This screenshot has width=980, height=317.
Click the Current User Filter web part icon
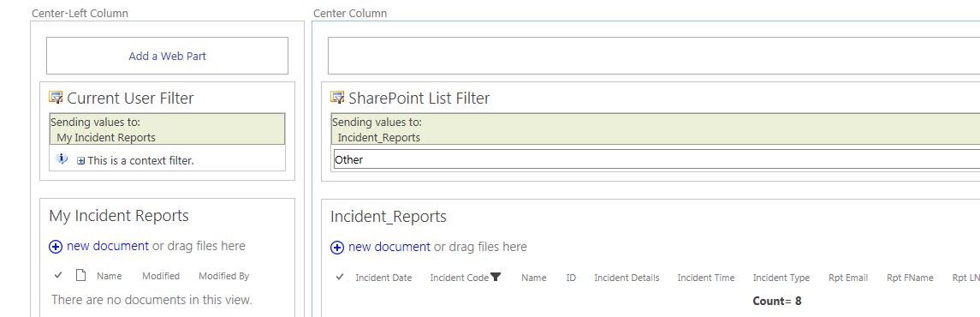tap(56, 98)
